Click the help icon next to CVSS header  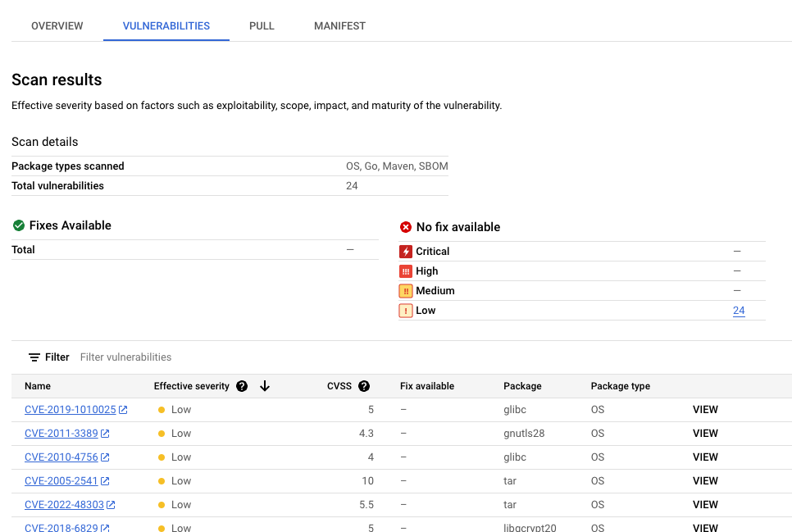point(363,385)
